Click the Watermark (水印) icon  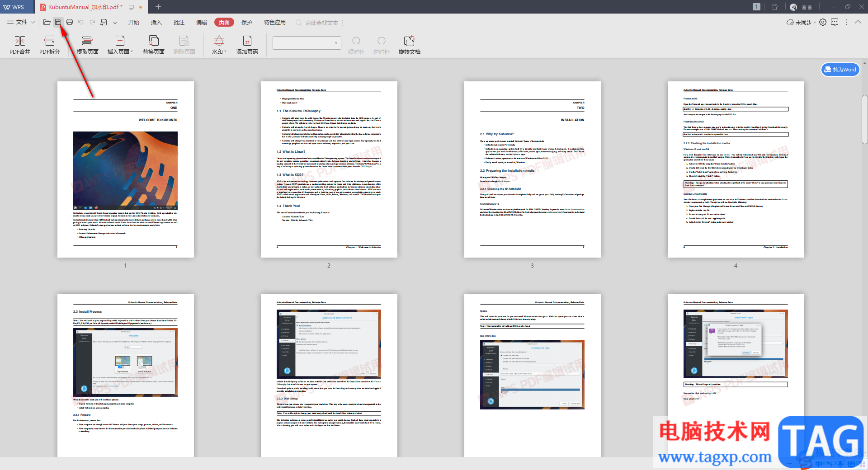pos(219,41)
